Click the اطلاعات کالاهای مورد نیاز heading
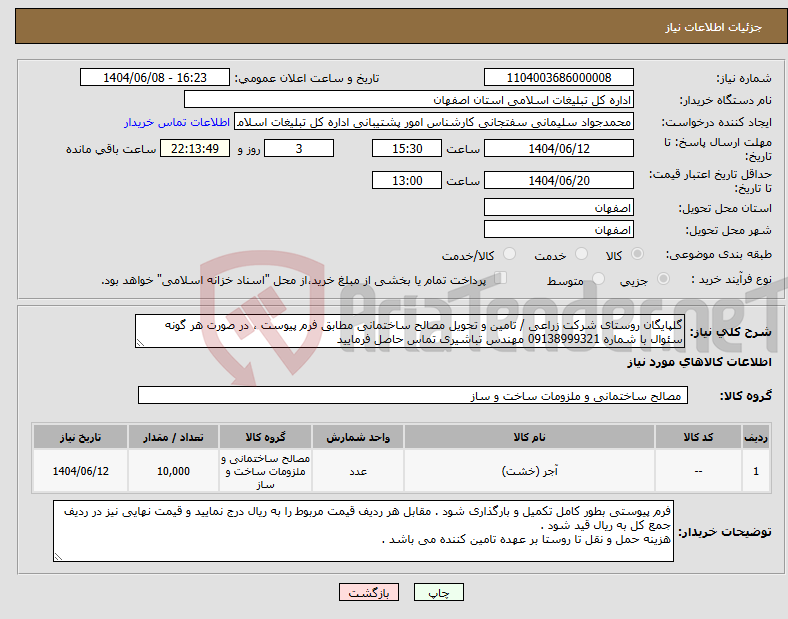This screenshot has width=788, height=619. (699, 362)
